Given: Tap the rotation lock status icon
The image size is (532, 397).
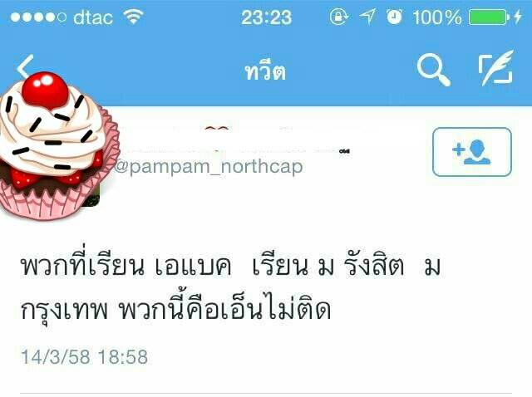Looking at the screenshot, I should [x=338, y=17].
